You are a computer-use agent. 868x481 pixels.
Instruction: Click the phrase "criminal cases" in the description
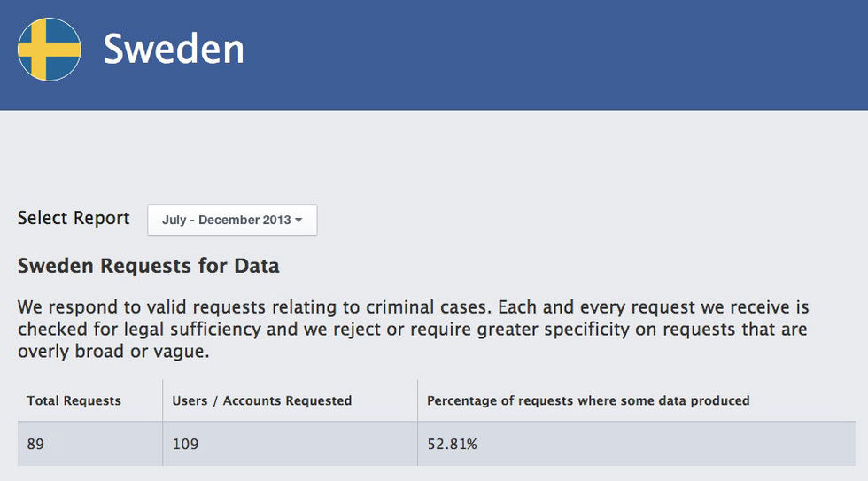coord(416,308)
